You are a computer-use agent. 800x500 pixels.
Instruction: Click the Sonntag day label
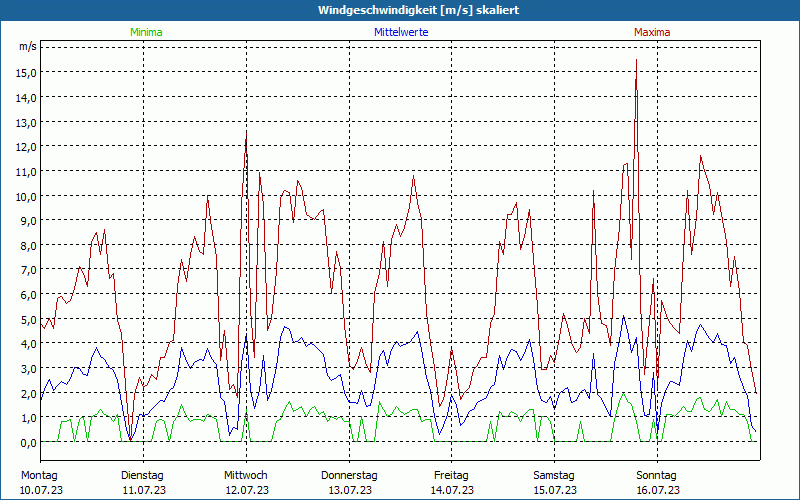pos(656,475)
